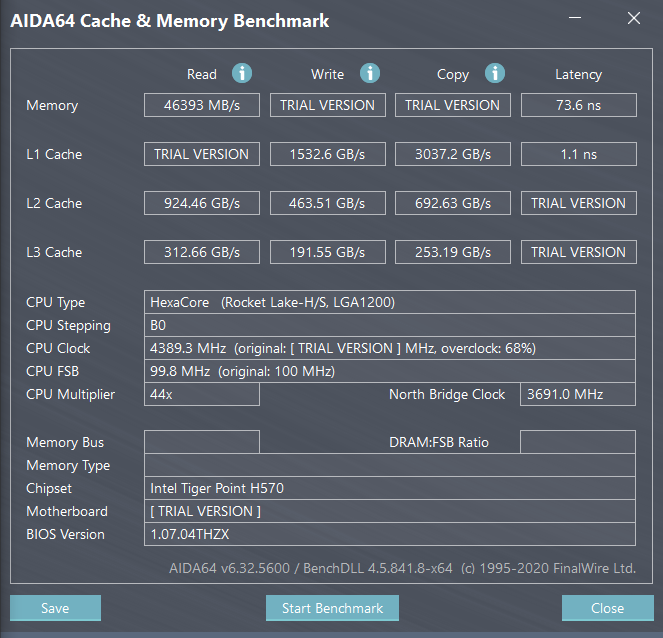Click the Motherboard label
This screenshot has width=663, height=638.
click(x=67, y=511)
